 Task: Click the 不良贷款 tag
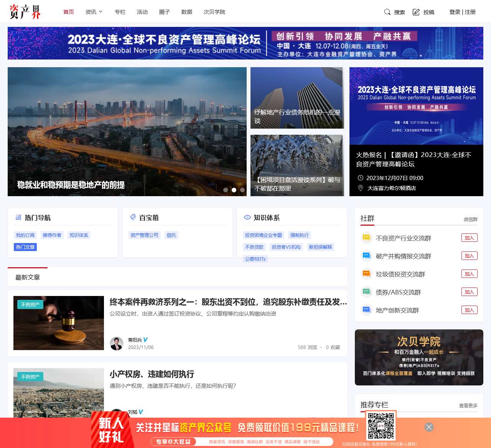point(254,247)
